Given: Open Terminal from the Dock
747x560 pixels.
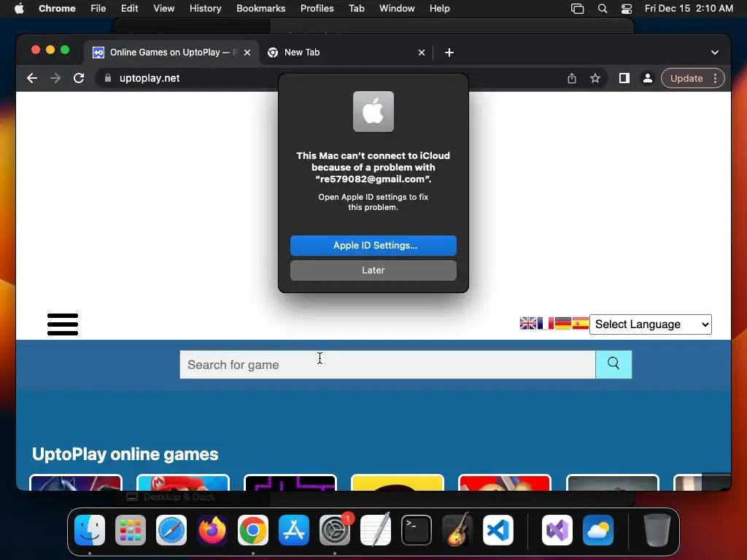Looking at the screenshot, I should pyautogui.click(x=417, y=530).
